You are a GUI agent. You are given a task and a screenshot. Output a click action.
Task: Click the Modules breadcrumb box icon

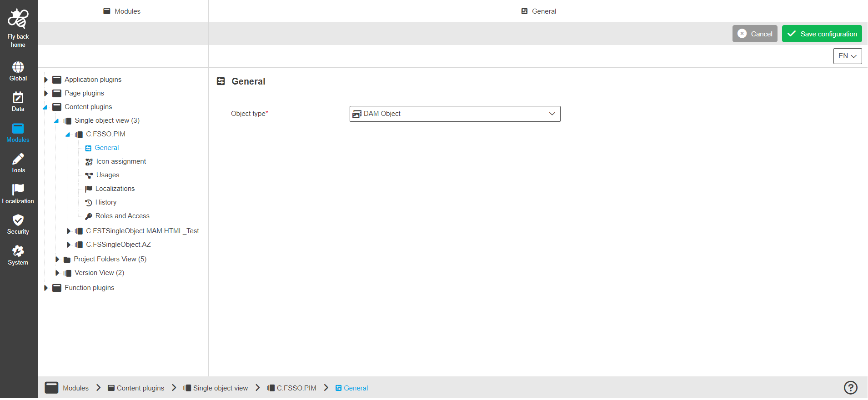tap(51, 388)
